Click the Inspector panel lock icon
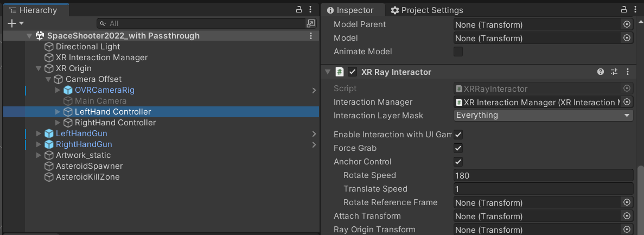Viewport: 644px width, 235px height. [x=623, y=10]
